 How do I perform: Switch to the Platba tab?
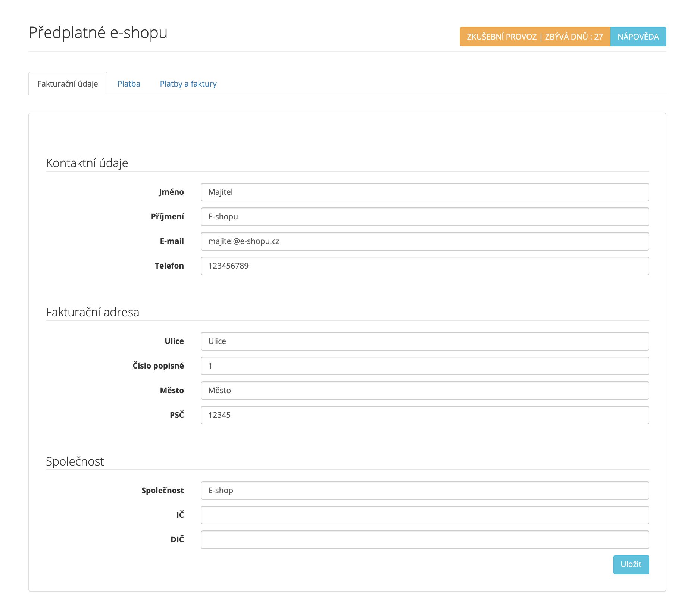(x=129, y=84)
